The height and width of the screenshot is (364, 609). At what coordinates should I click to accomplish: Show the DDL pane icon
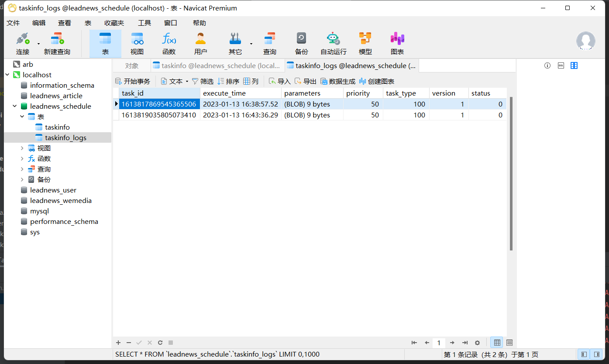pyautogui.click(x=561, y=65)
